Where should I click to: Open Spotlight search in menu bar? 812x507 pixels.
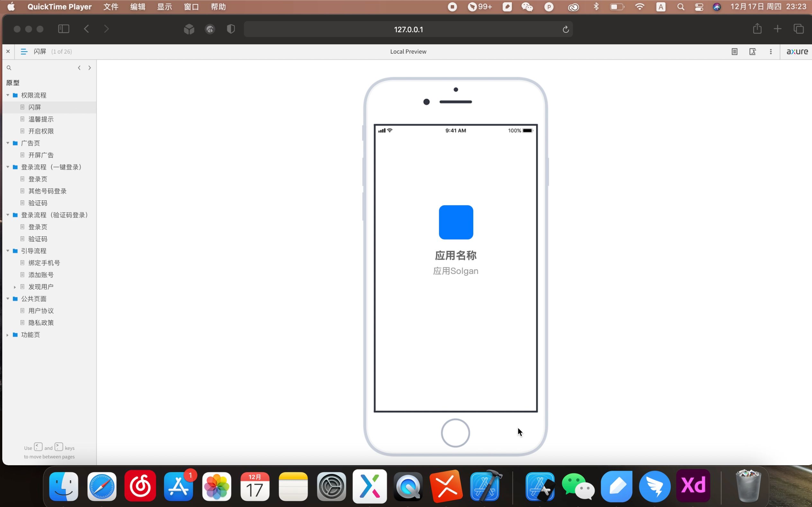(681, 7)
